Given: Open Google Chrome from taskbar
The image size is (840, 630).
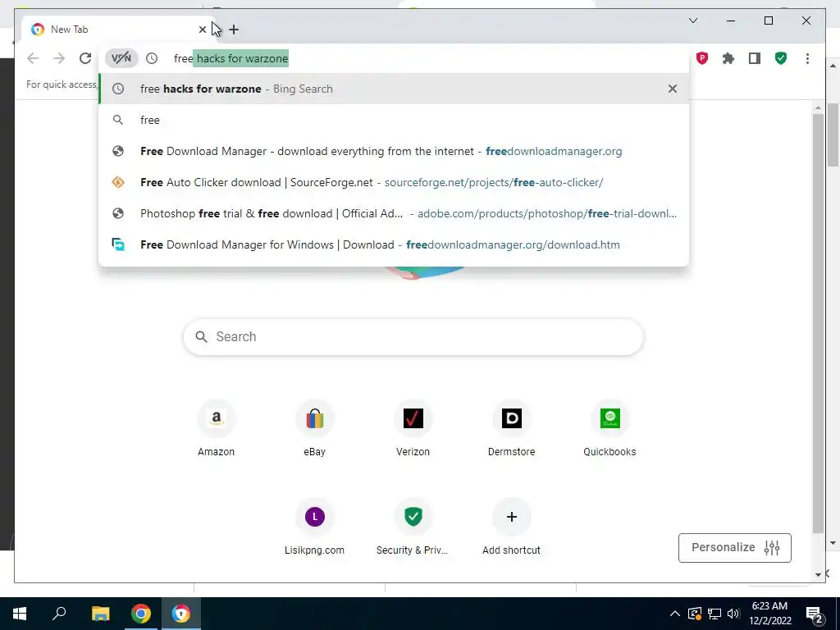Looking at the screenshot, I should (x=141, y=614).
